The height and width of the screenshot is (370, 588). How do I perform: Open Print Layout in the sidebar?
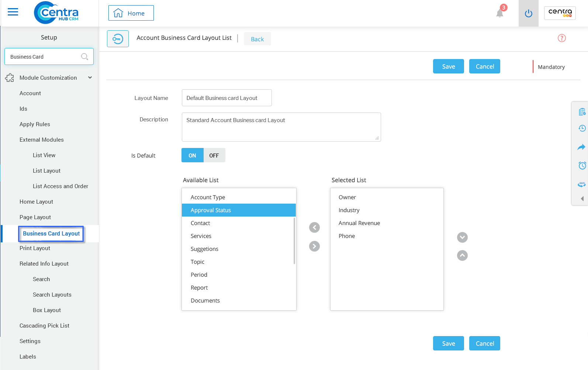coord(35,248)
